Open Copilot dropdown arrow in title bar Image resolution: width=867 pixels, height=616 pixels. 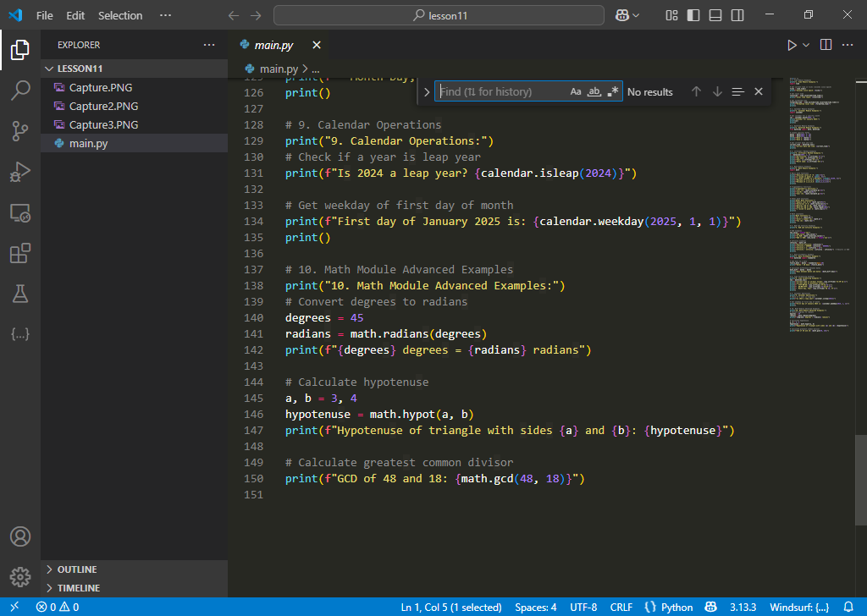tap(636, 15)
